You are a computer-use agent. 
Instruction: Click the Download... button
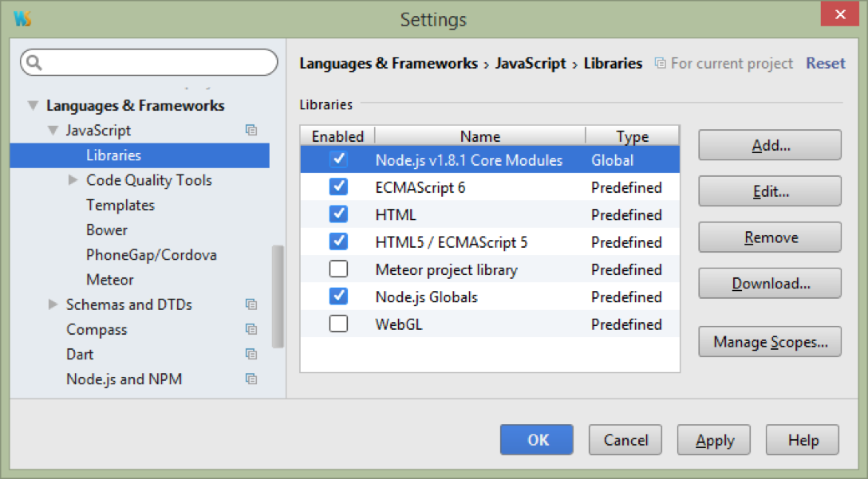(770, 283)
